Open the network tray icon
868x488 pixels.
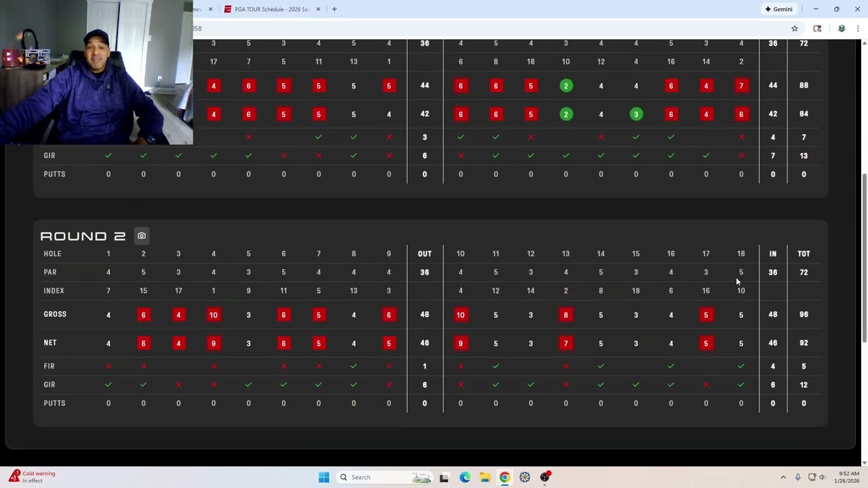[812, 477]
